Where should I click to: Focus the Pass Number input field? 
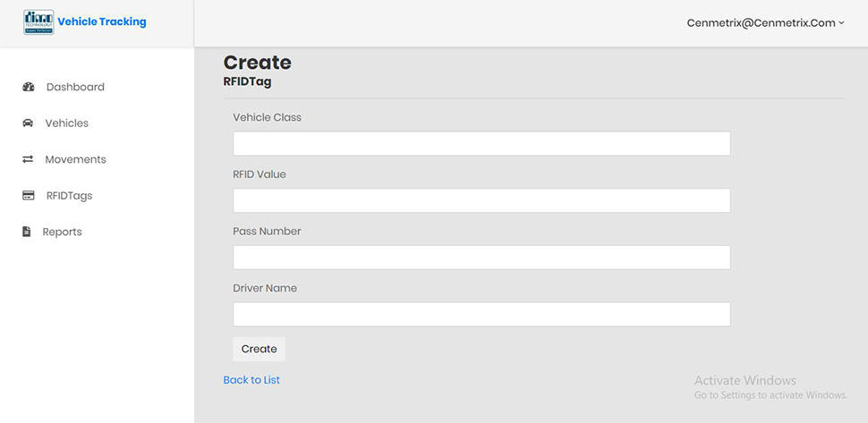pyautogui.click(x=481, y=258)
